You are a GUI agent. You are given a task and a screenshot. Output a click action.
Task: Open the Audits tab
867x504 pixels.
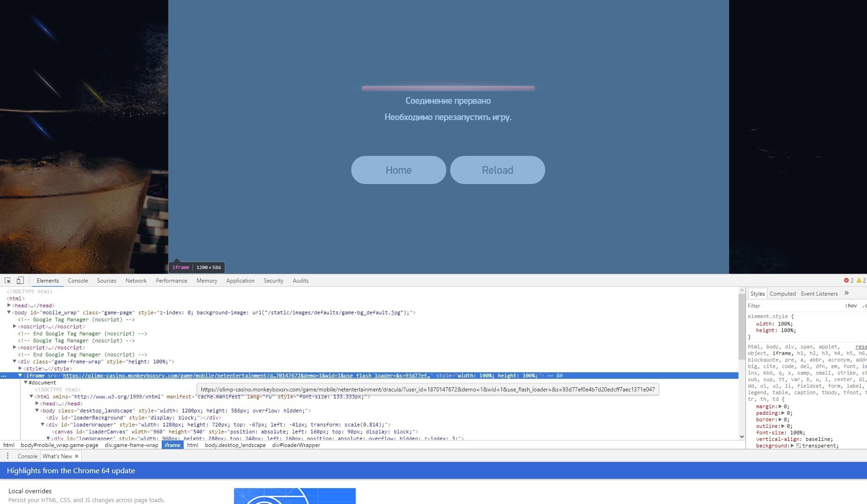[x=301, y=281]
